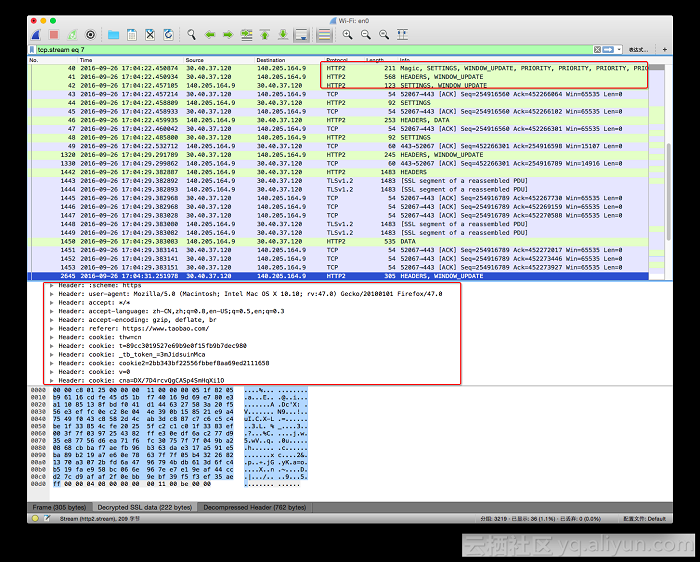The image size is (700, 562).
Task: Reset packet text to normal size
Action: pyautogui.click(x=384, y=35)
